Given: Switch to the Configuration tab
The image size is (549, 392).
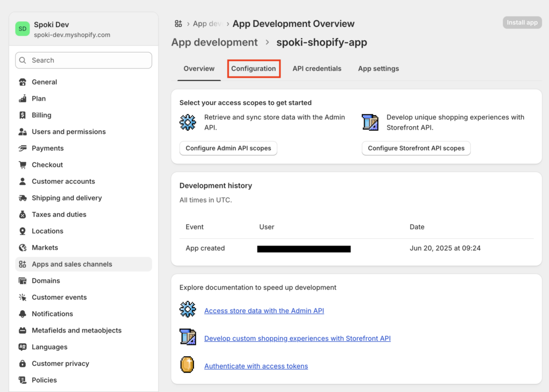Looking at the screenshot, I should click(254, 69).
